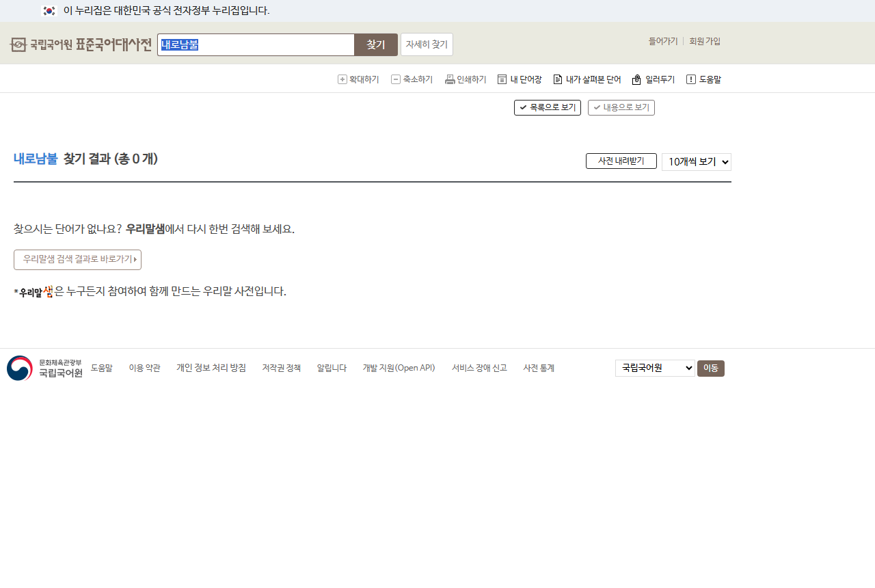The image size is (875, 588).
Task: Open the 10개씩 보기 results-per-page dropdown
Action: 697,162
